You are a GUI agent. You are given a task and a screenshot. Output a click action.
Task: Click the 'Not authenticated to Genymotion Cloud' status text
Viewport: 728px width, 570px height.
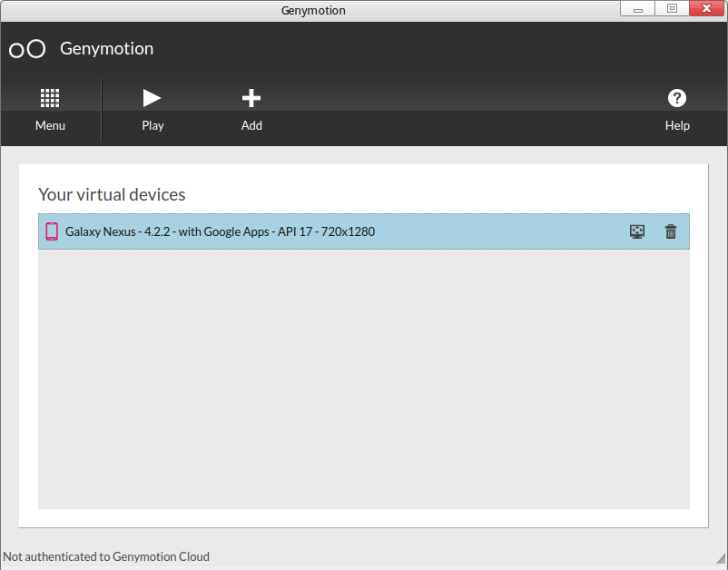click(x=106, y=556)
